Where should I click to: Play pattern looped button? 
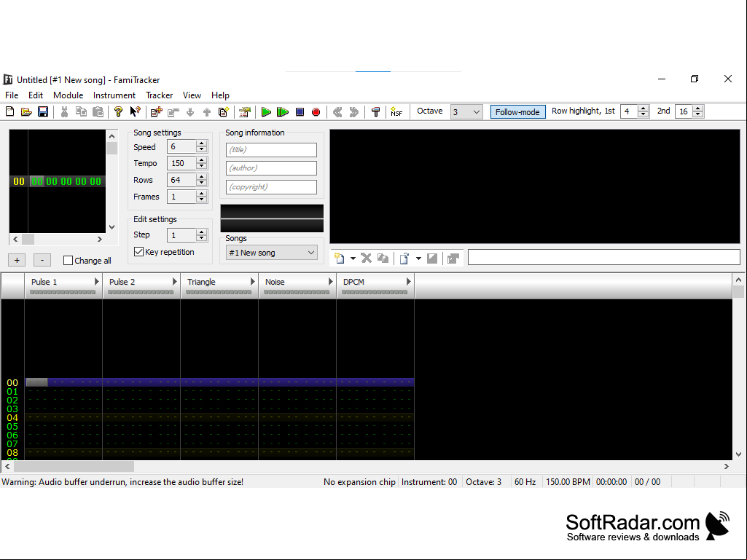[x=283, y=112]
